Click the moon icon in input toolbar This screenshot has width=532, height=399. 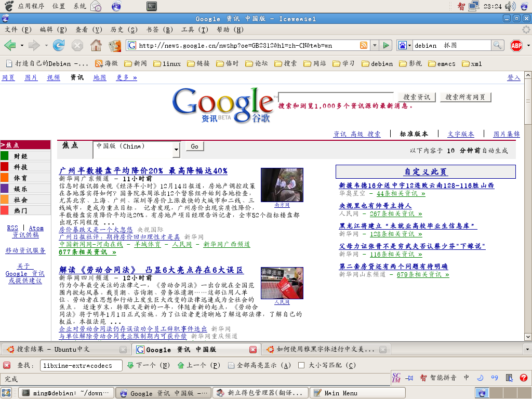pos(480,378)
